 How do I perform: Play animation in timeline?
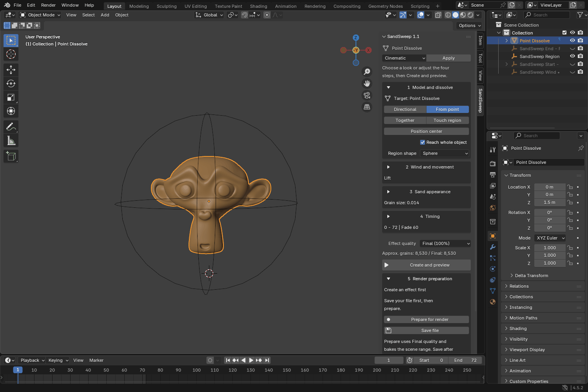251,360
